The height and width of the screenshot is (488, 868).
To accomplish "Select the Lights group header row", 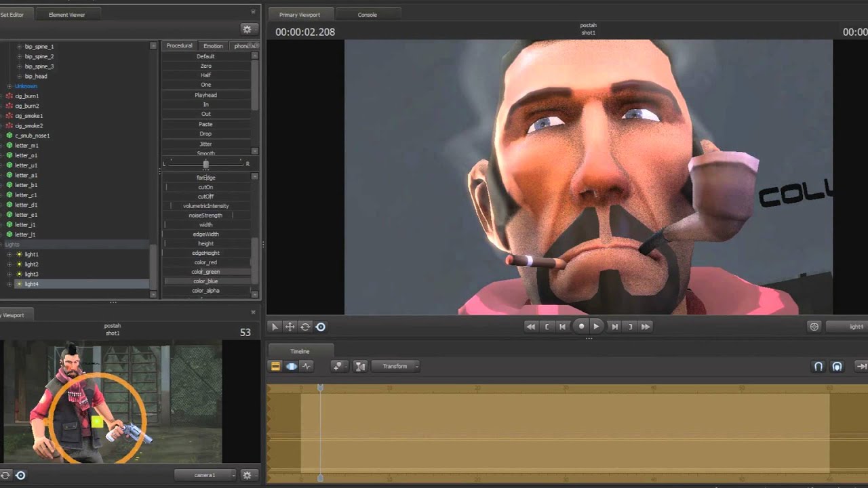I will pos(75,244).
